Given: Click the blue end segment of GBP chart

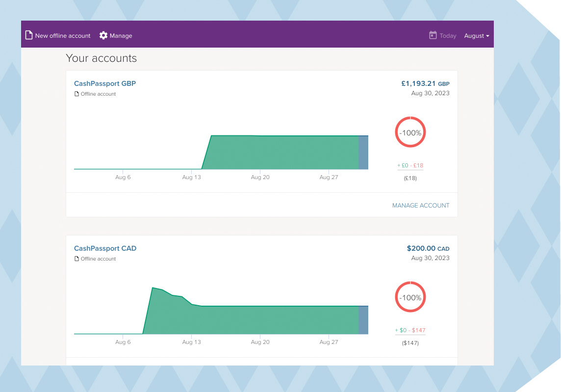Looking at the screenshot, I should point(363,153).
